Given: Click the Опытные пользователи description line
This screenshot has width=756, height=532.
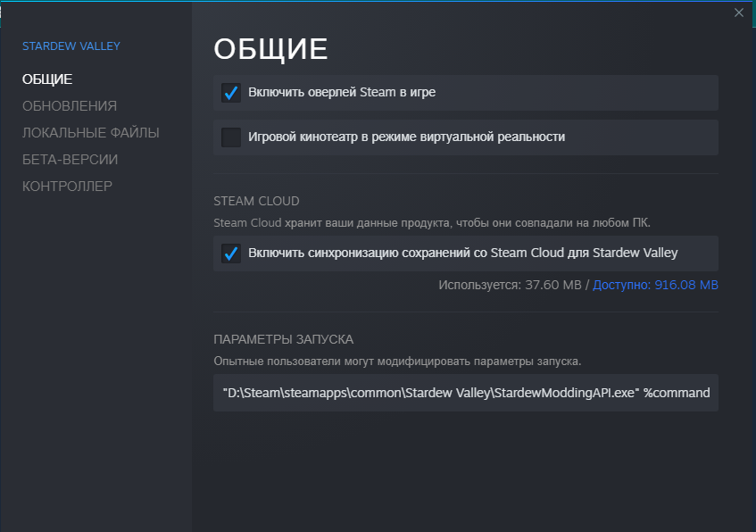Looking at the screenshot, I should (x=397, y=361).
